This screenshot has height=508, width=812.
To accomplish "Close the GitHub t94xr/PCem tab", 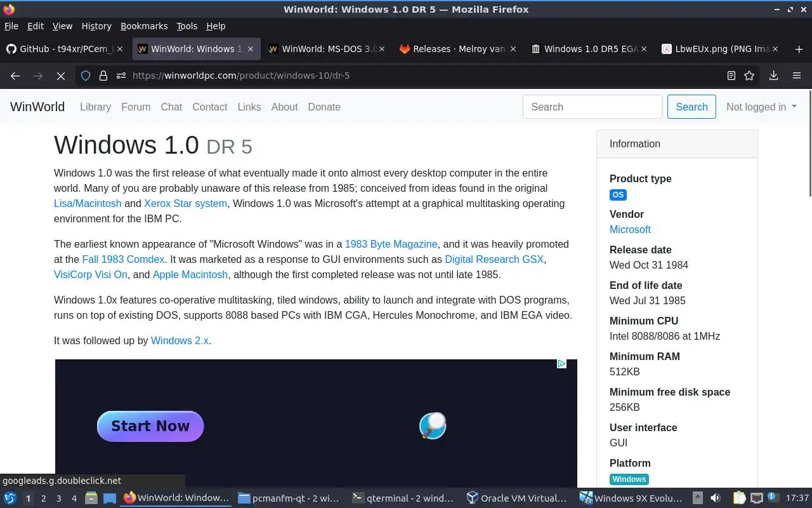I will (120, 49).
